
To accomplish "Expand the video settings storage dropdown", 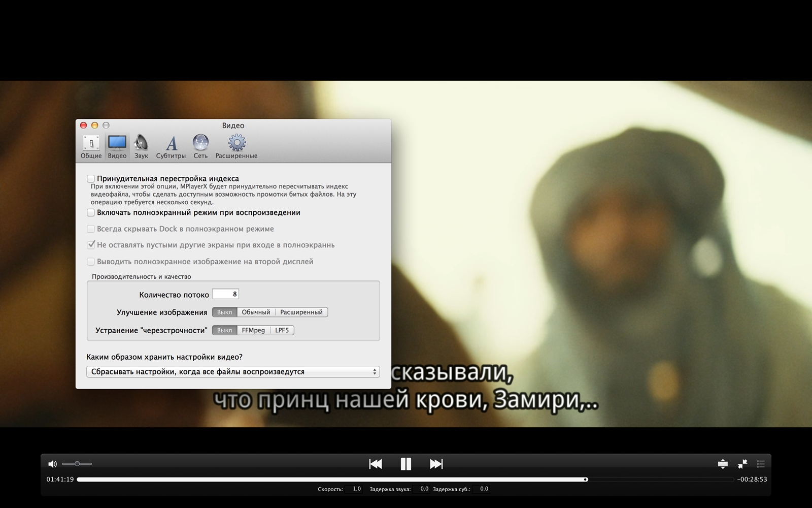I will (x=233, y=372).
